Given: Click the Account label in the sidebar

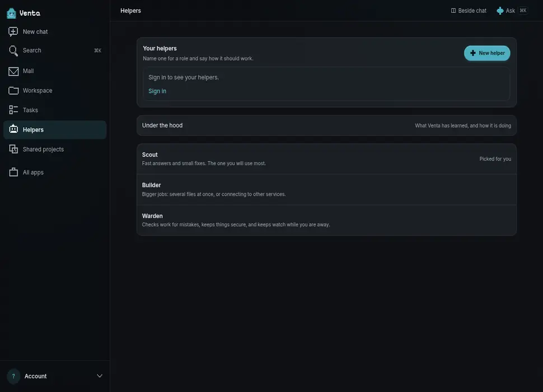Looking at the screenshot, I should tap(36, 376).
